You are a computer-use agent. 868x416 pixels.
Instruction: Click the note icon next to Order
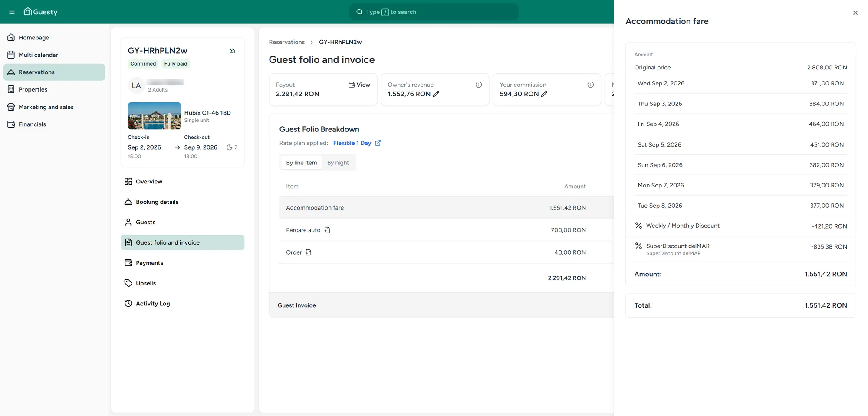pyautogui.click(x=309, y=252)
